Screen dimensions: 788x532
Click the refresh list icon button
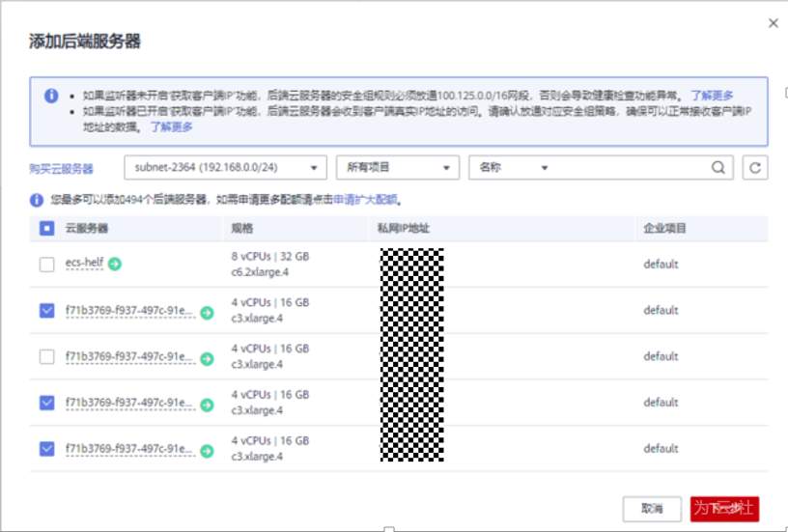755,168
